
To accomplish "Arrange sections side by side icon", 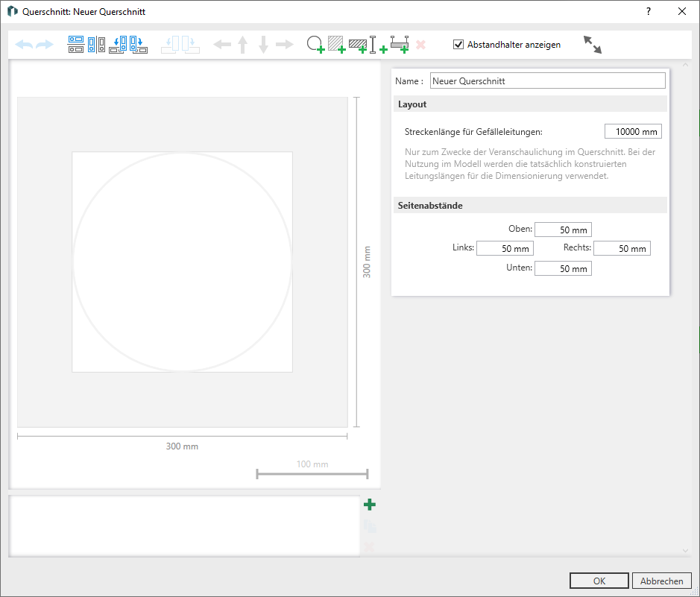I will coord(96,45).
